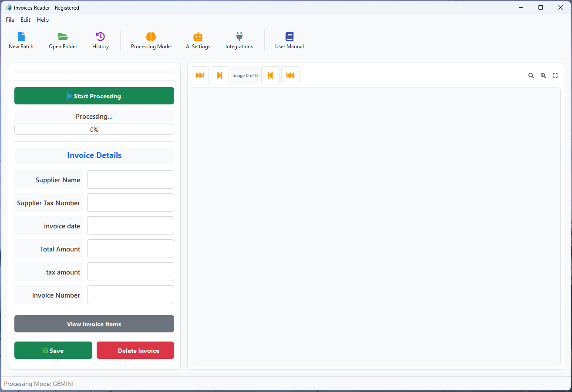Open Processing Mode options

151,40
